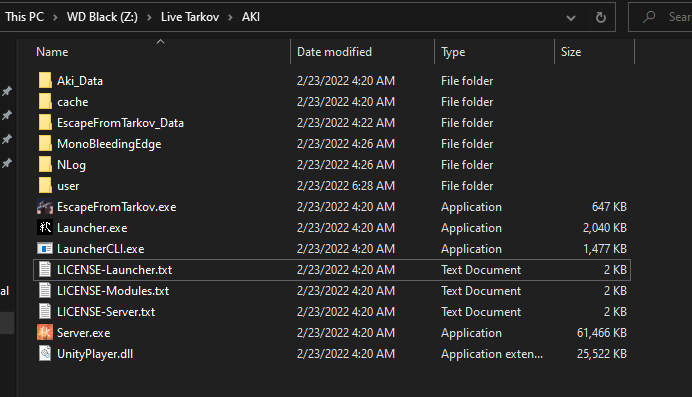Click the LICENSE-Server.txt document icon

[45, 312]
